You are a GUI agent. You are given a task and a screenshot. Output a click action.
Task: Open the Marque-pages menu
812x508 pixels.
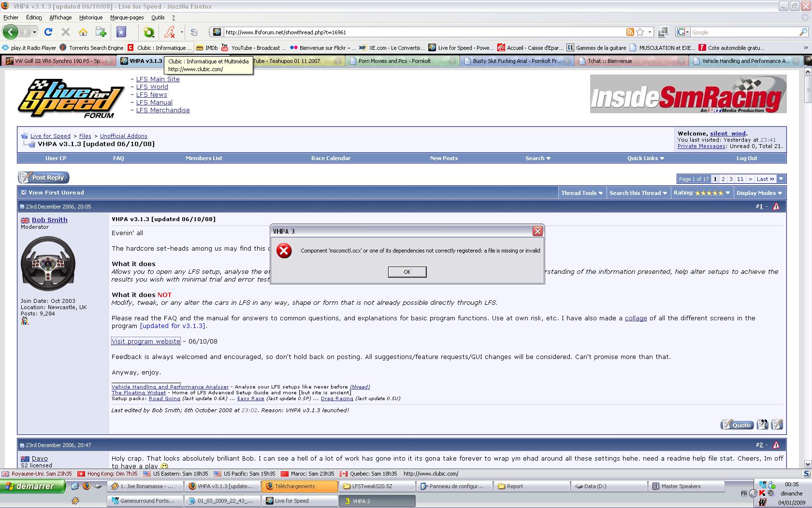[x=127, y=17]
